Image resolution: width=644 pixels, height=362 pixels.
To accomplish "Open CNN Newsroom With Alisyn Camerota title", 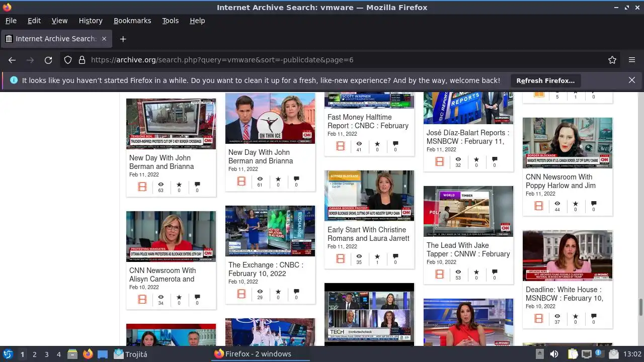I will coord(163,275).
